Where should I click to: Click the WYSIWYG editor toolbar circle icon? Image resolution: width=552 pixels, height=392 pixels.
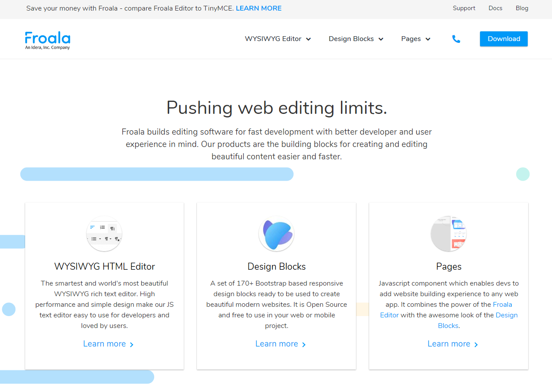(x=104, y=234)
